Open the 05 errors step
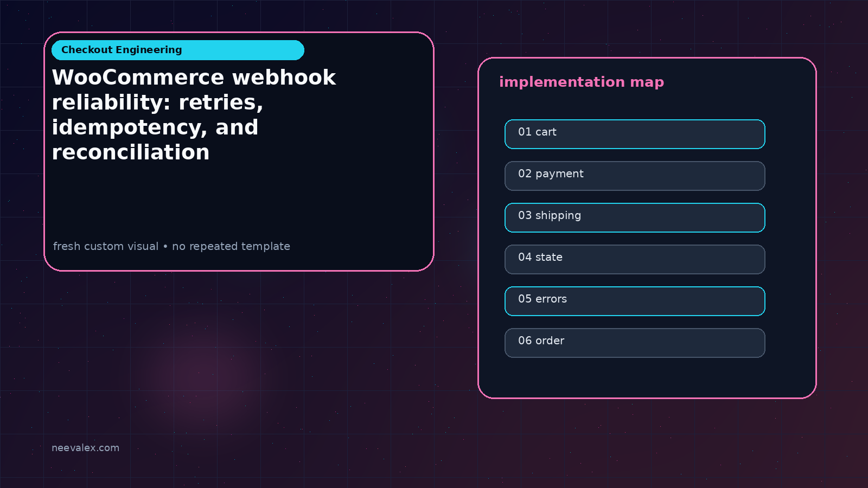The width and height of the screenshot is (868, 488). coord(635,301)
